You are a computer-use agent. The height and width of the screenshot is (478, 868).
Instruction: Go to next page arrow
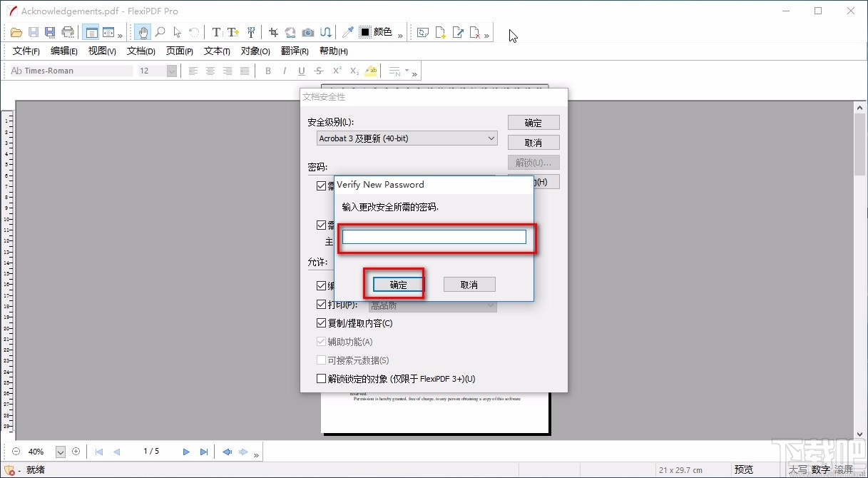[186, 452]
